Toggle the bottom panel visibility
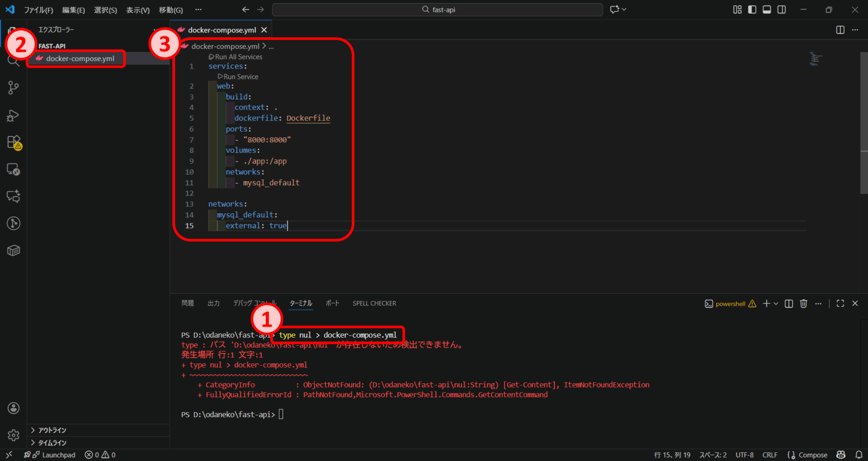 tap(767, 9)
